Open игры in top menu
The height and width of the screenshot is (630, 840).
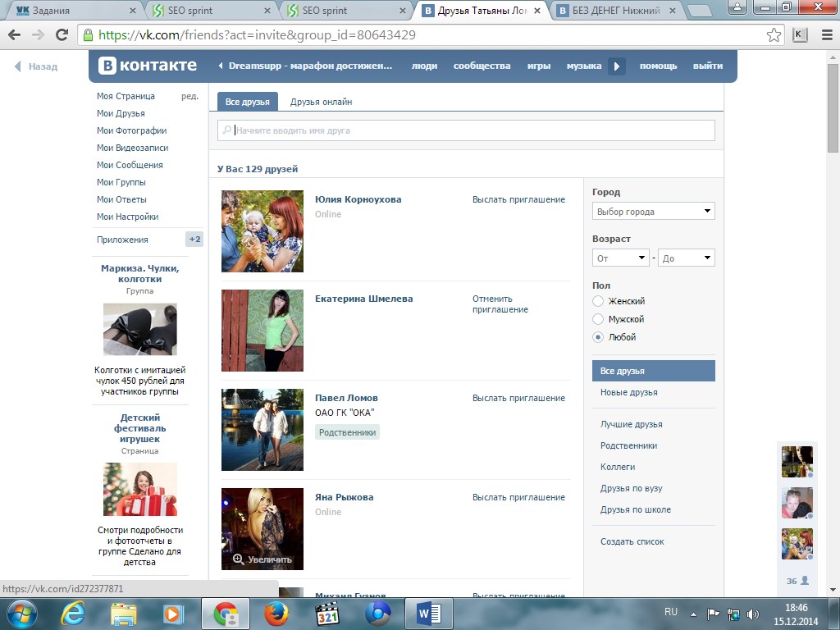pos(538,66)
